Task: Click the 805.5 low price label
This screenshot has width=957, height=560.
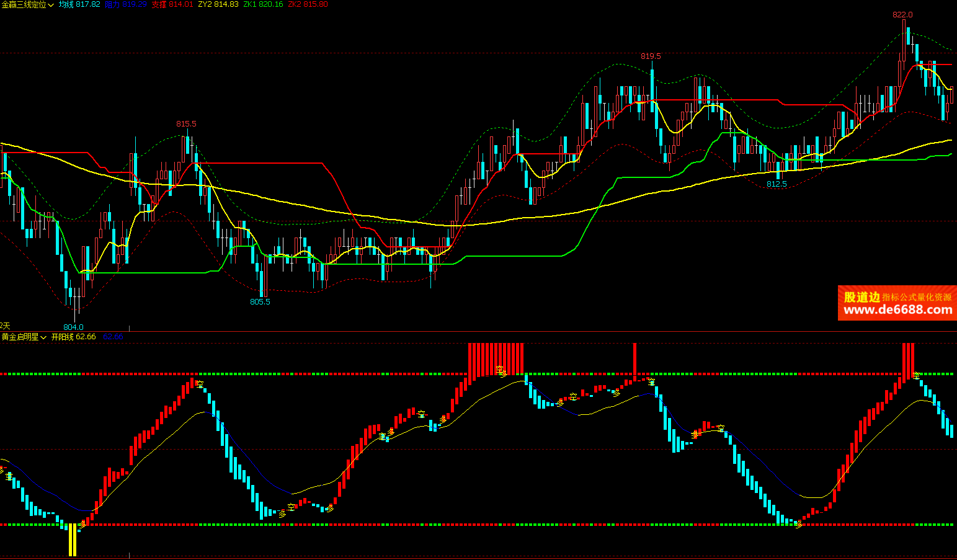Action: (260, 302)
